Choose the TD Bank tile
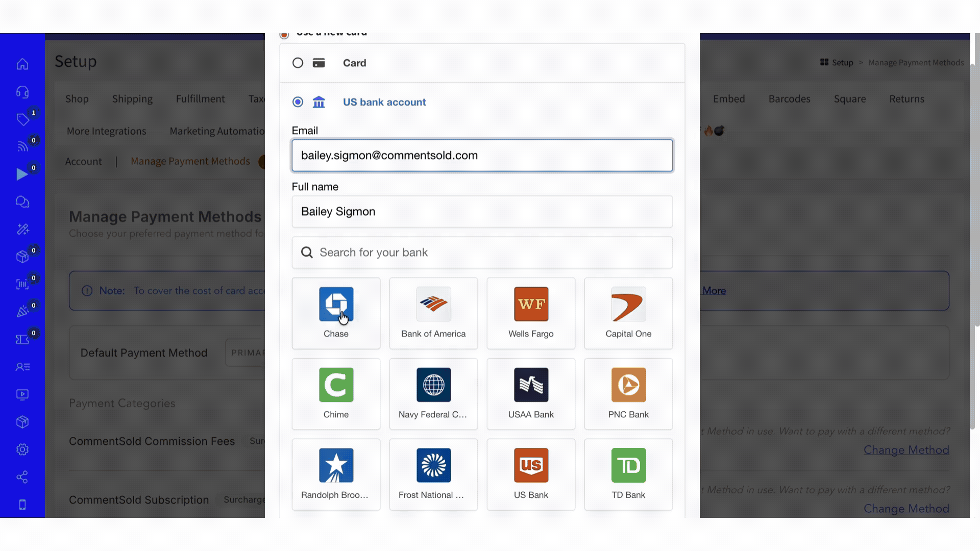The height and width of the screenshot is (551, 980). (628, 474)
